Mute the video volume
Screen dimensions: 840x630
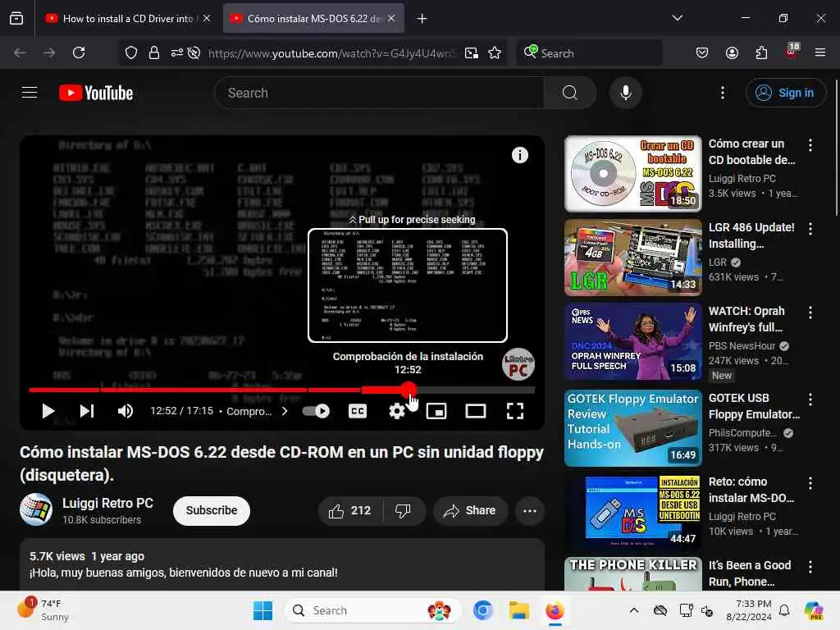pos(126,411)
